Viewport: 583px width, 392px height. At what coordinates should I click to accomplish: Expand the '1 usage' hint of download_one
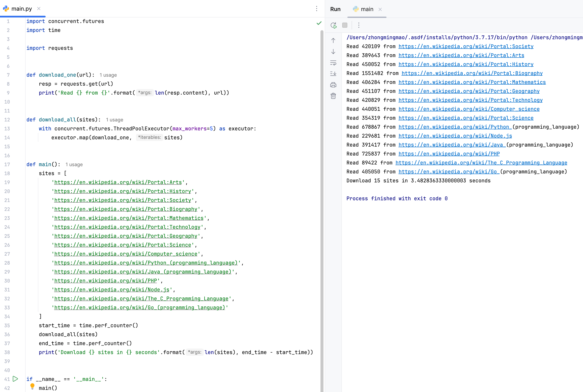(x=108, y=75)
